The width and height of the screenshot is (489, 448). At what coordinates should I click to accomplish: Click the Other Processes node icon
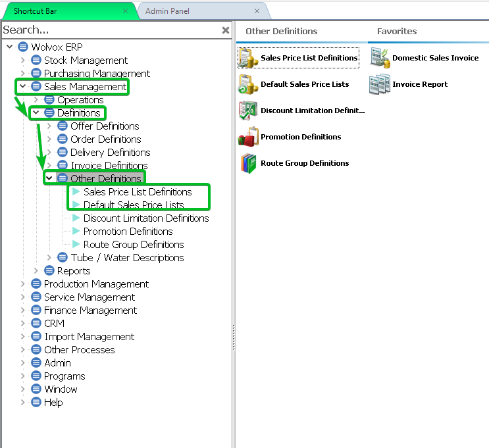pos(36,349)
